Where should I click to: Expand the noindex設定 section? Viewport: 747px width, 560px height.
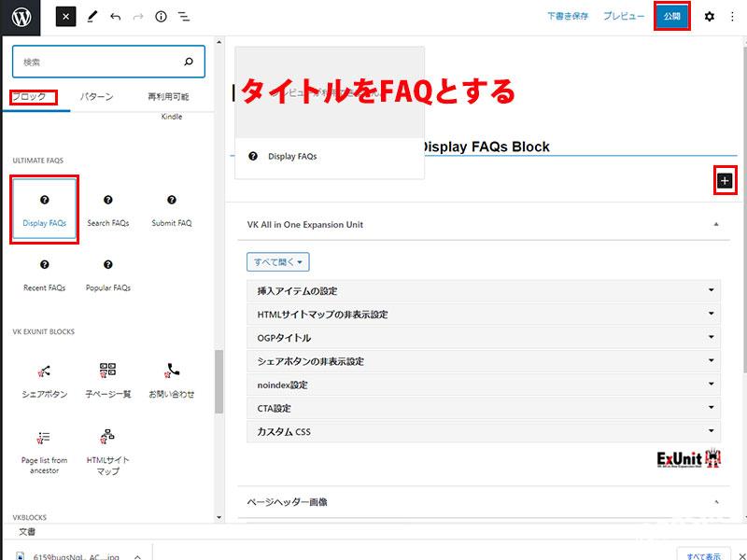point(484,385)
